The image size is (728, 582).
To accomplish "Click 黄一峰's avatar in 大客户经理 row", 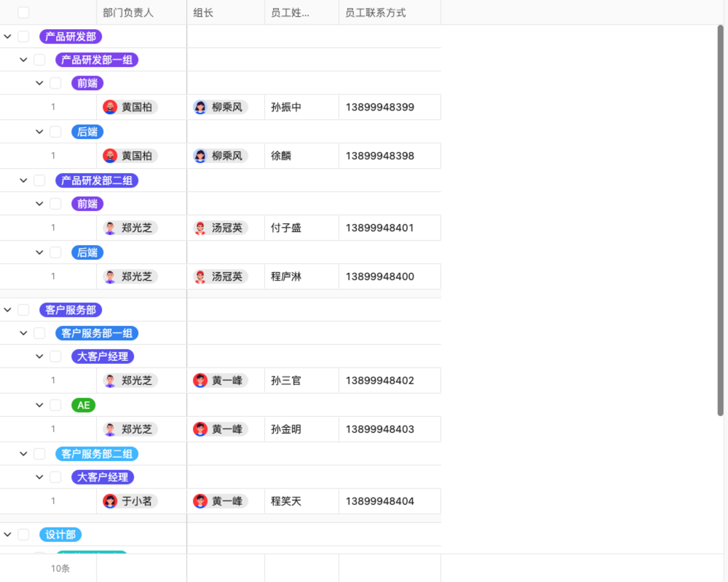I will click(199, 380).
